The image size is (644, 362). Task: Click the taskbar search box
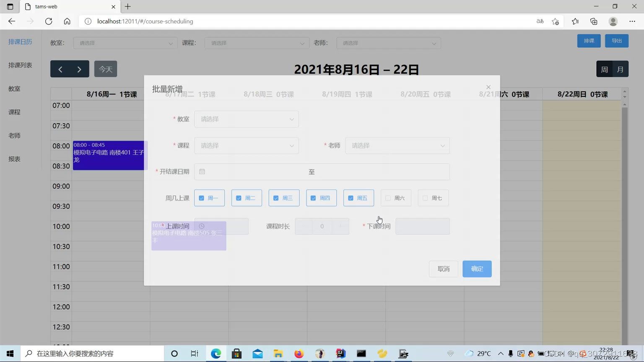tap(92, 354)
